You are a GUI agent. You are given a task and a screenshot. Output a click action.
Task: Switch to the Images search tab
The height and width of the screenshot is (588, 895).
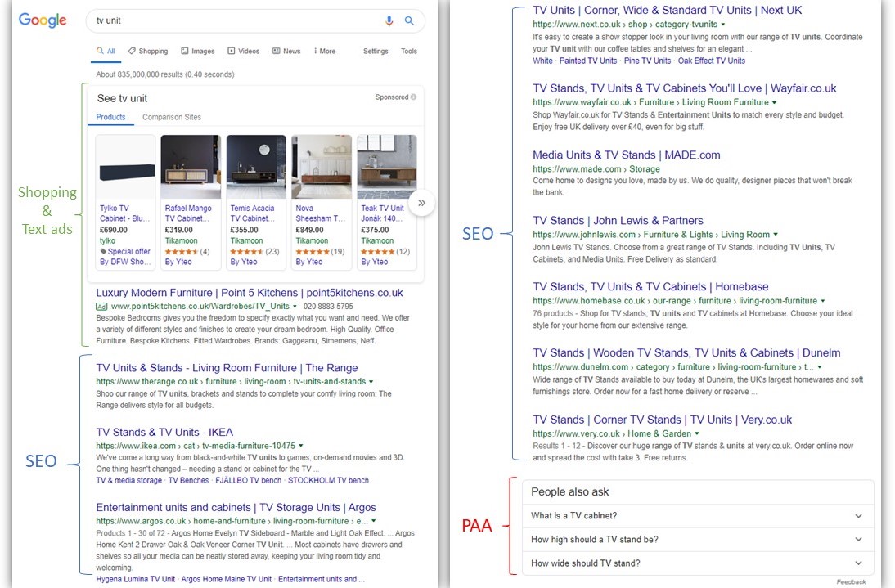[198, 51]
